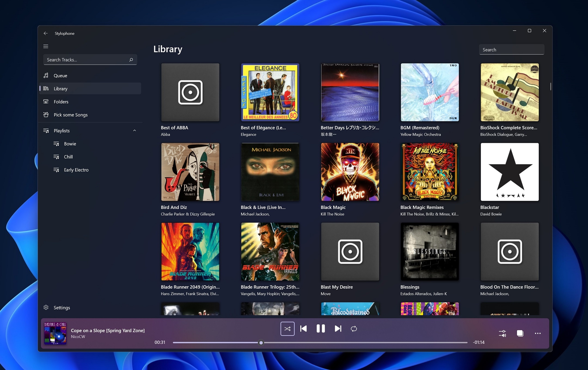Viewport: 588px width, 370px height.
Task: Open the equalizer settings icon
Action: pyautogui.click(x=502, y=333)
